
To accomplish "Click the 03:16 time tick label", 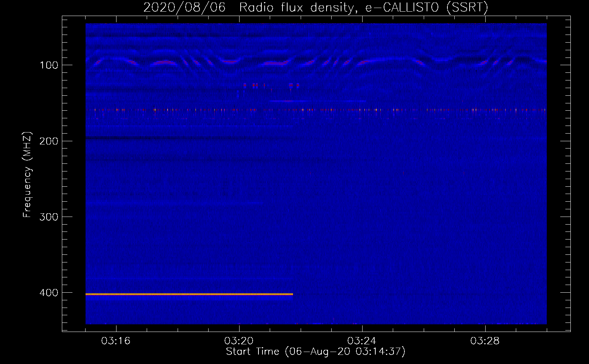I will [116, 341].
